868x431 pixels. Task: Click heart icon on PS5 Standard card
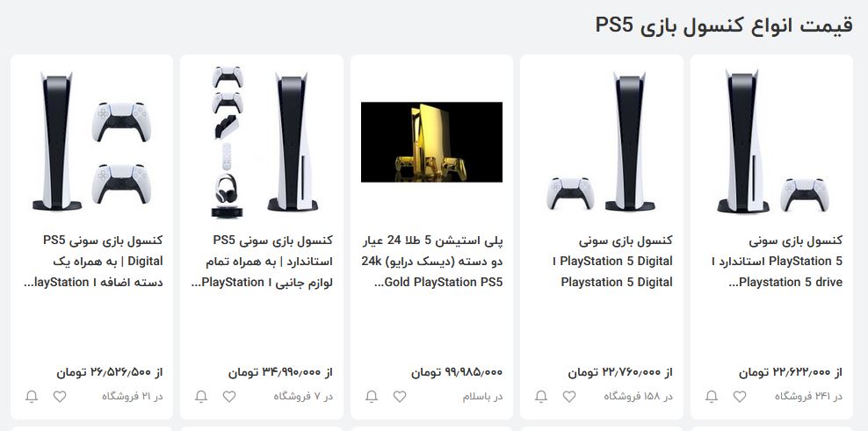coord(739,397)
